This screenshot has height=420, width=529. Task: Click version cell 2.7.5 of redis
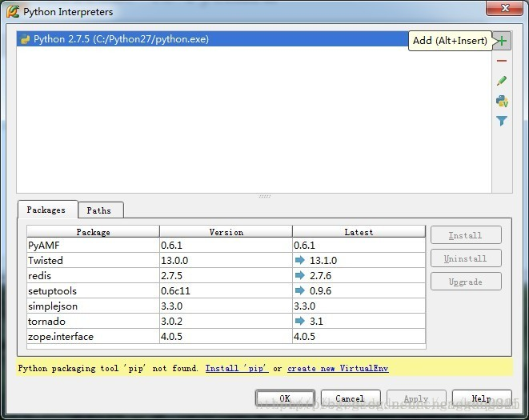pos(226,276)
